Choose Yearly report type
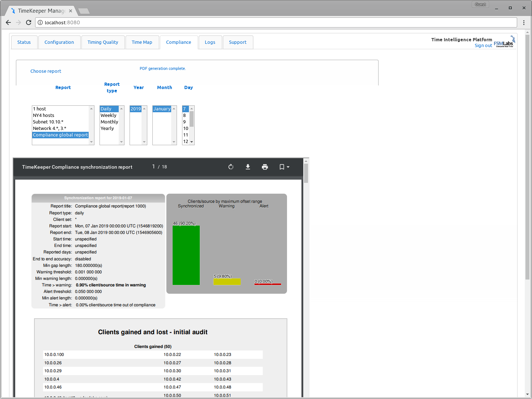Viewport: 532px width, 399px height. click(109, 129)
